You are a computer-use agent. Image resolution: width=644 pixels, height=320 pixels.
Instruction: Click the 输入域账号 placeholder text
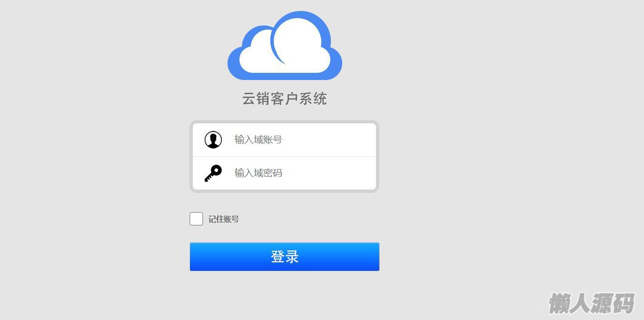258,140
